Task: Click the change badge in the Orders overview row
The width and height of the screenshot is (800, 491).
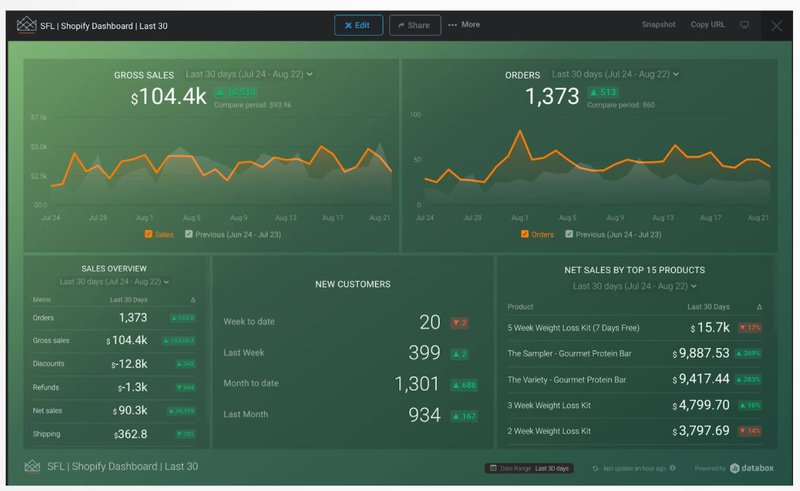Action: pyautogui.click(x=182, y=318)
